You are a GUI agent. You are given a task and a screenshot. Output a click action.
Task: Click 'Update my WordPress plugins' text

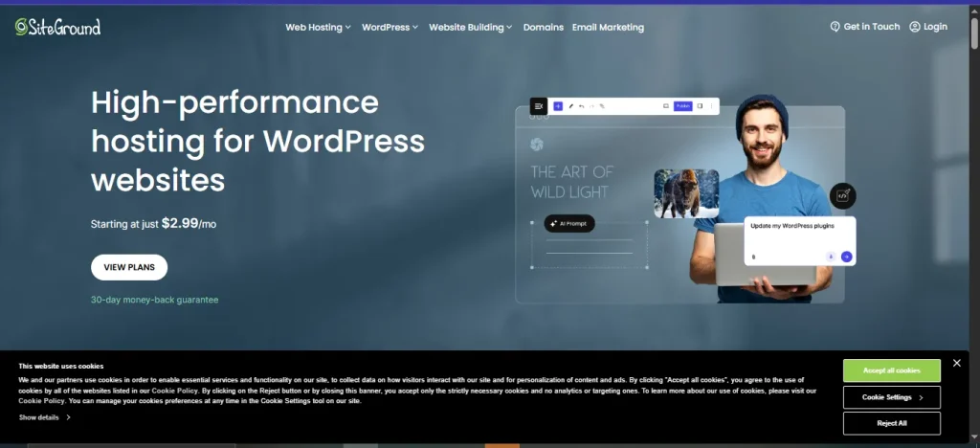coord(792,226)
